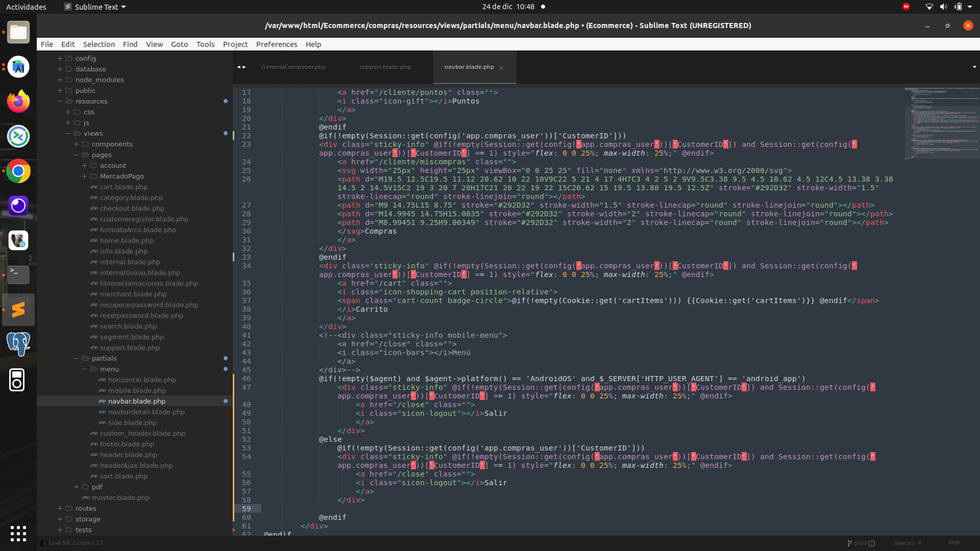Screen dimensions: 980x551
Task: Click the prod git branch icon
Action: pyautogui.click(x=849, y=543)
